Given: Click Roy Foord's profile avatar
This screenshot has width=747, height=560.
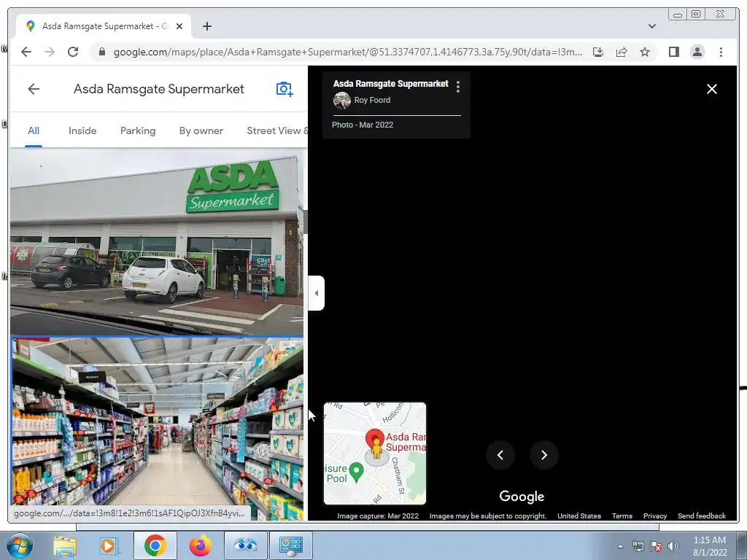Looking at the screenshot, I should [x=341, y=100].
